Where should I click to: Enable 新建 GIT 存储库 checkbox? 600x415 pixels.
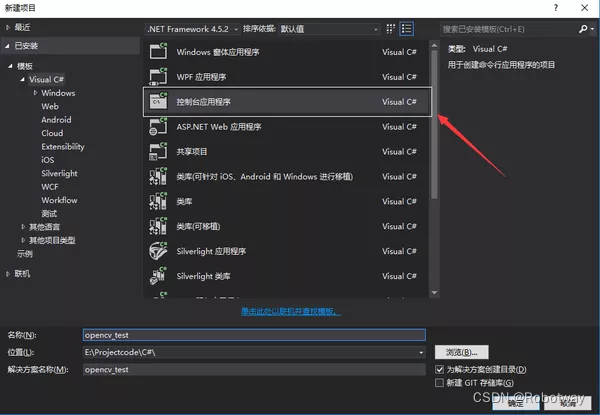pyautogui.click(x=439, y=382)
